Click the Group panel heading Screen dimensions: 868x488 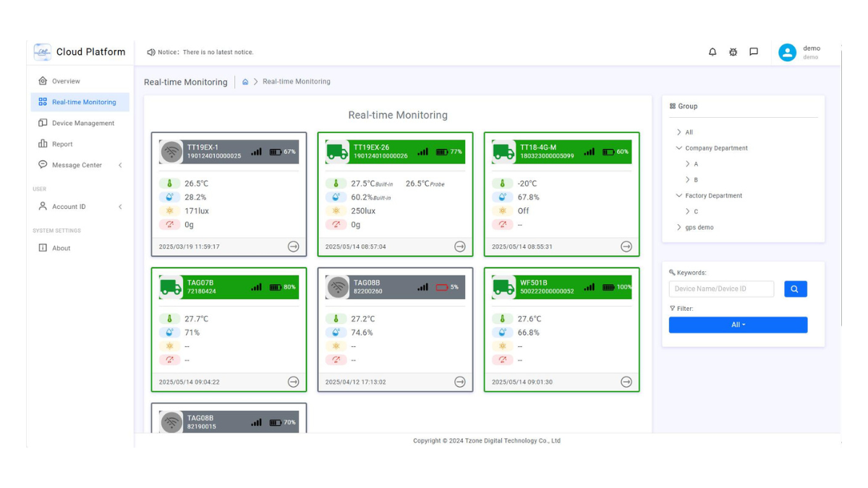point(684,106)
